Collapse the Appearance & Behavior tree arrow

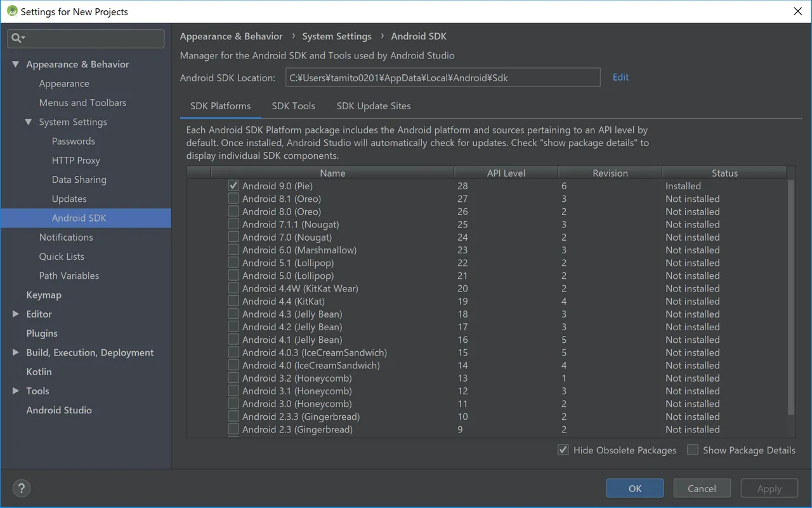[x=16, y=64]
